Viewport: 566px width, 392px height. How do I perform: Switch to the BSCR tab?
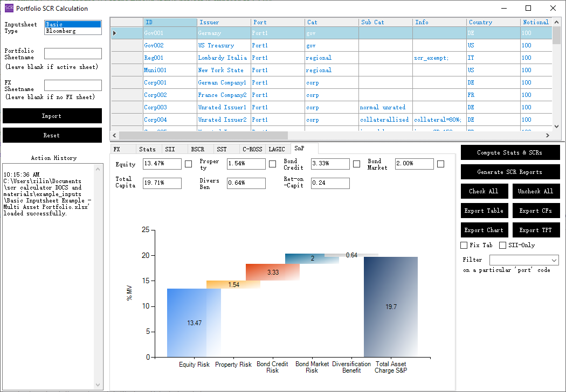point(198,149)
